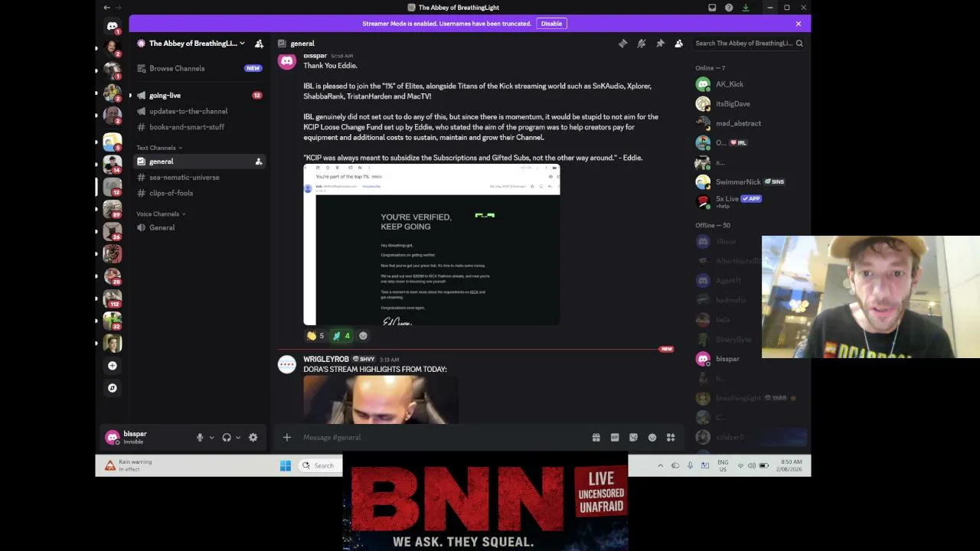Join the General voice channel
The height and width of the screenshot is (551, 980).
click(199, 228)
